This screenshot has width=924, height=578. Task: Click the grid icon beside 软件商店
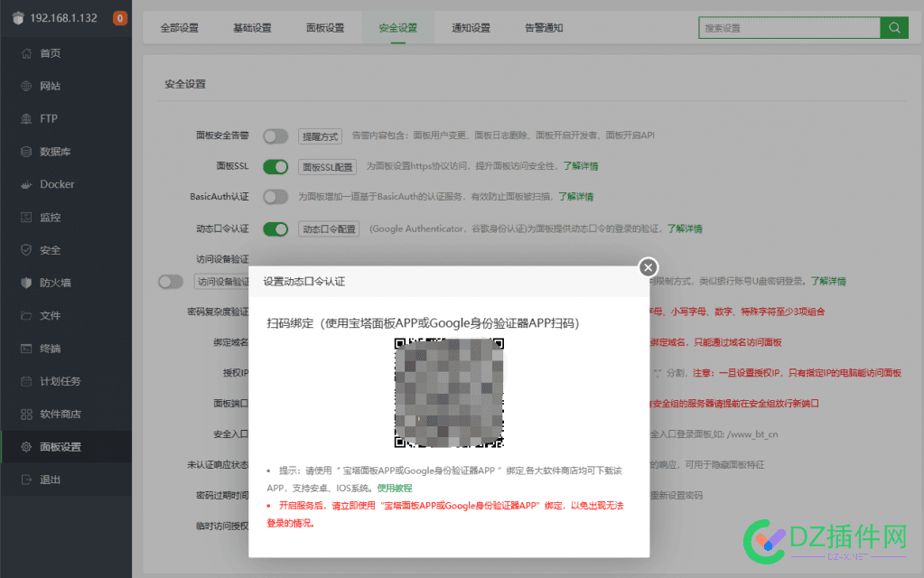point(26,415)
